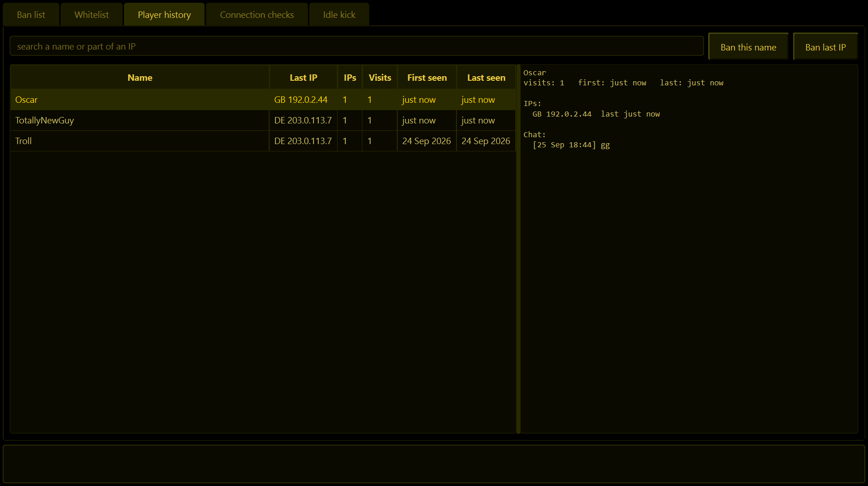Screen dimensions: 868x486
Task: Sort by the Visits column header
Action: (380, 78)
